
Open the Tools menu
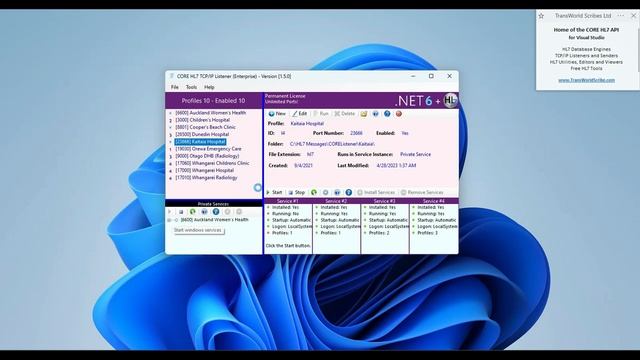pyautogui.click(x=191, y=87)
